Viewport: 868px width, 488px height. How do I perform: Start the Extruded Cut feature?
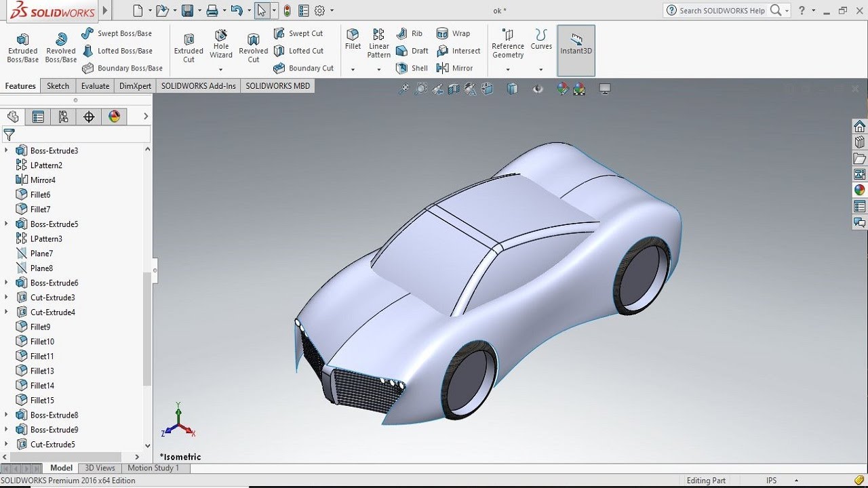pos(189,48)
